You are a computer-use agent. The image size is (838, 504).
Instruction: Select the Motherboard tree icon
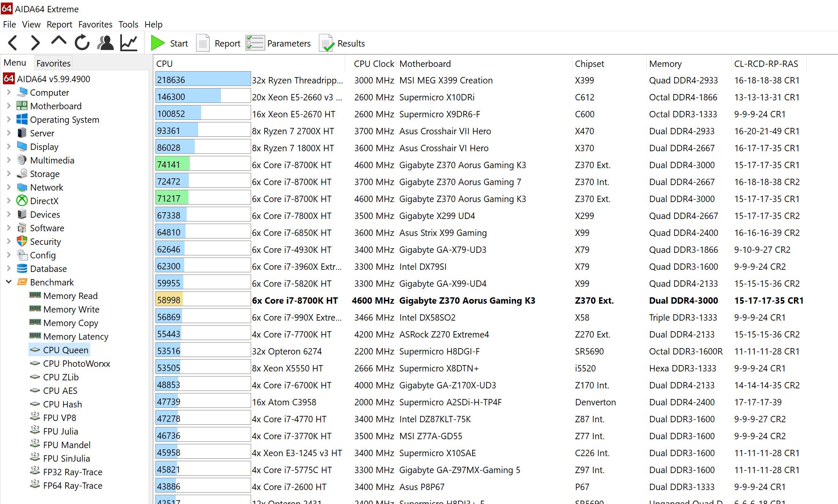pos(22,106)
